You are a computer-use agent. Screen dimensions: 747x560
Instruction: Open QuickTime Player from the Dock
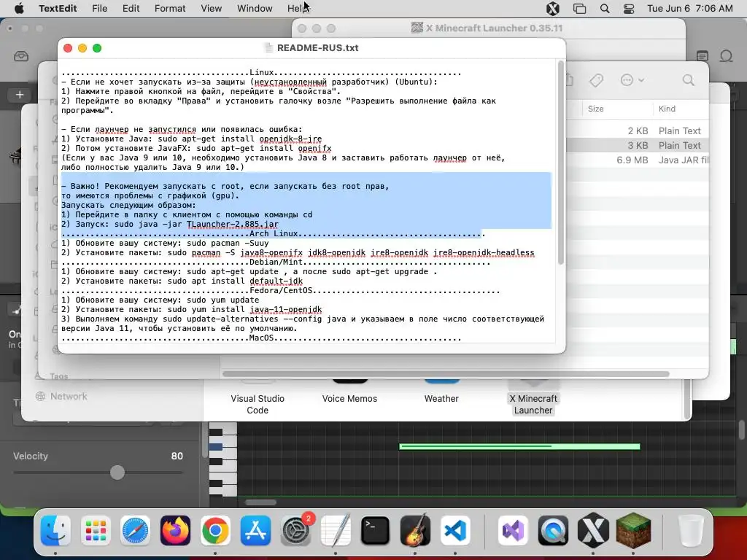tap(553, 531)
